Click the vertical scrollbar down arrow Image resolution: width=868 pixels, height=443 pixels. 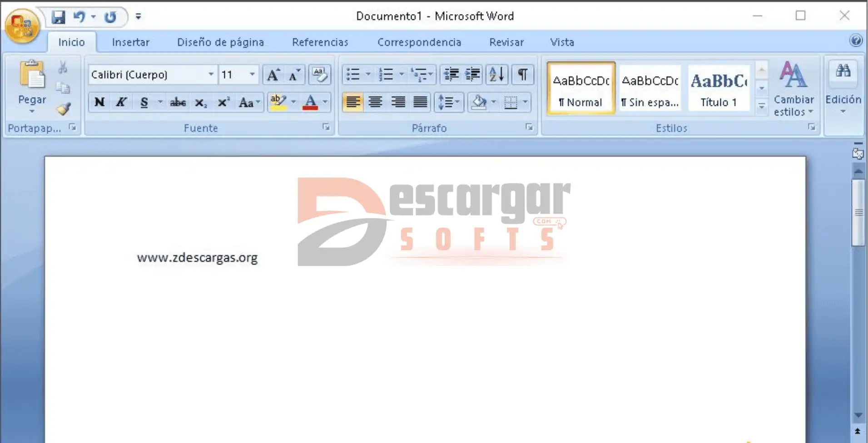tap(858, 415)
